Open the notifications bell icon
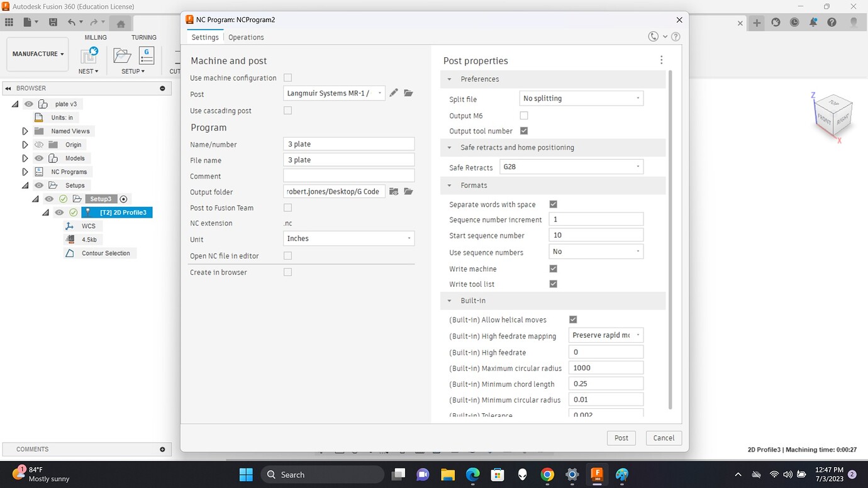 point(813,22)
